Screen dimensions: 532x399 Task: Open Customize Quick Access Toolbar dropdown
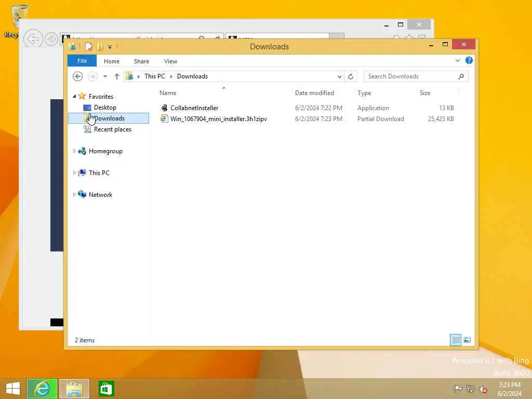[110, 47]
